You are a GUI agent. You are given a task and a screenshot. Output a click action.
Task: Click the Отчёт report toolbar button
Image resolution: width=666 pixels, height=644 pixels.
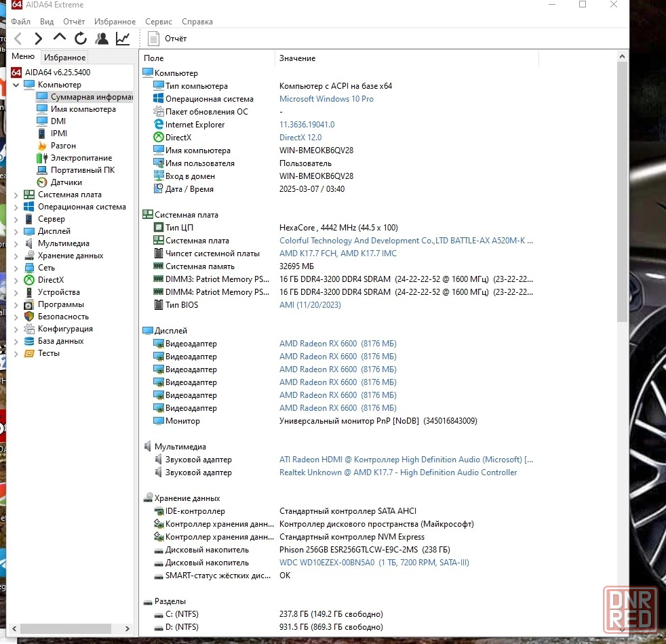[x=167, y=39]
